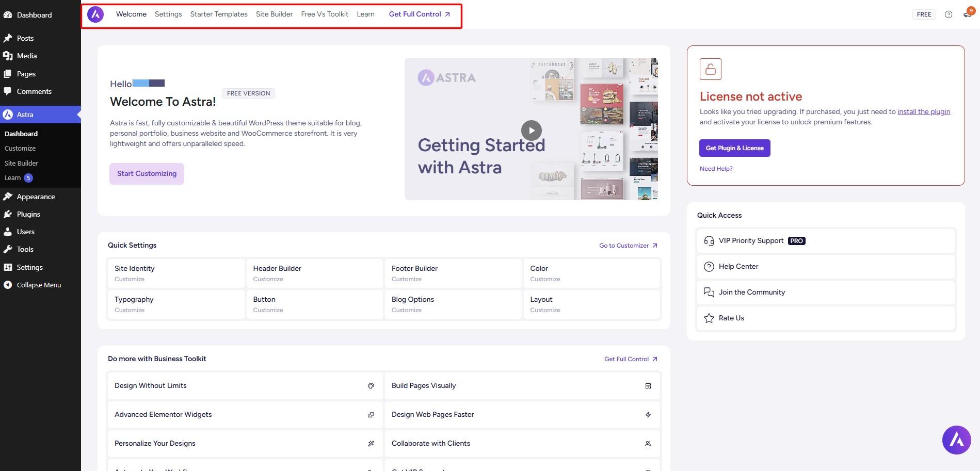The width and height of the screenshot is (980, 471).
Task: Click the Advanced Elementor Widgets puzzle icon
Action: click(371, 415)
